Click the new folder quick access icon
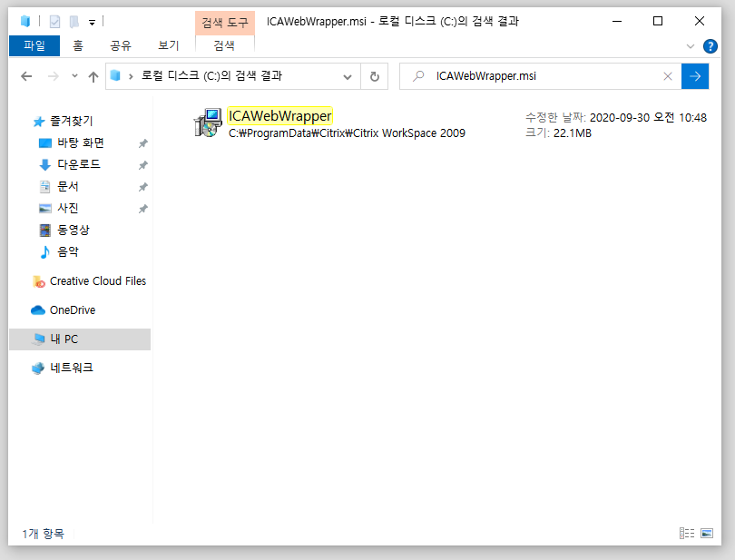 74,22
